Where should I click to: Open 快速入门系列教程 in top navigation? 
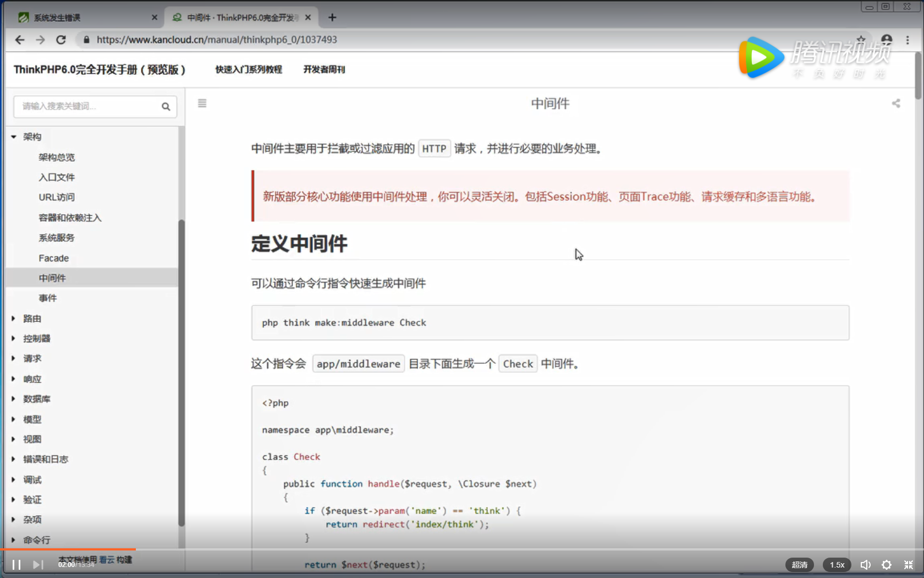249,69
